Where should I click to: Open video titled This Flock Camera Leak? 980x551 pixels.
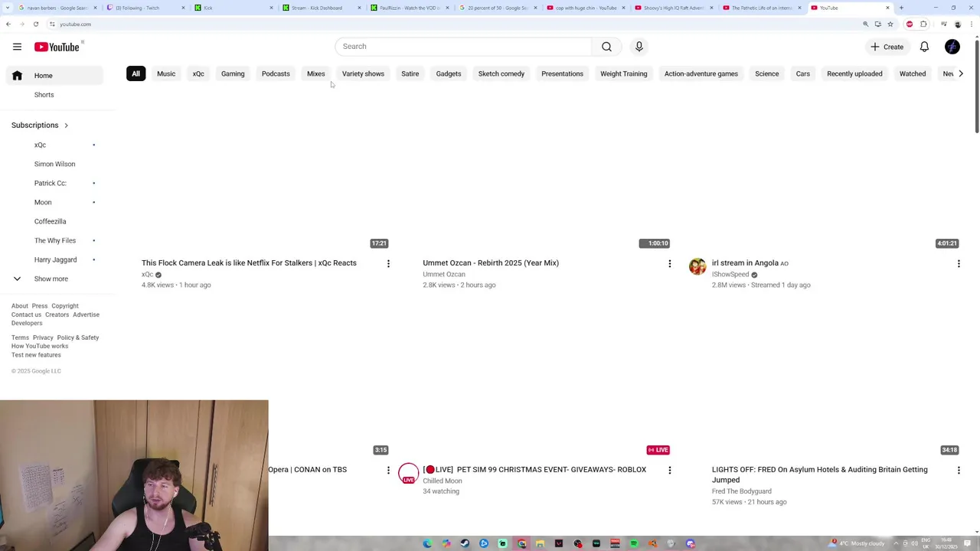coord(249,263)
